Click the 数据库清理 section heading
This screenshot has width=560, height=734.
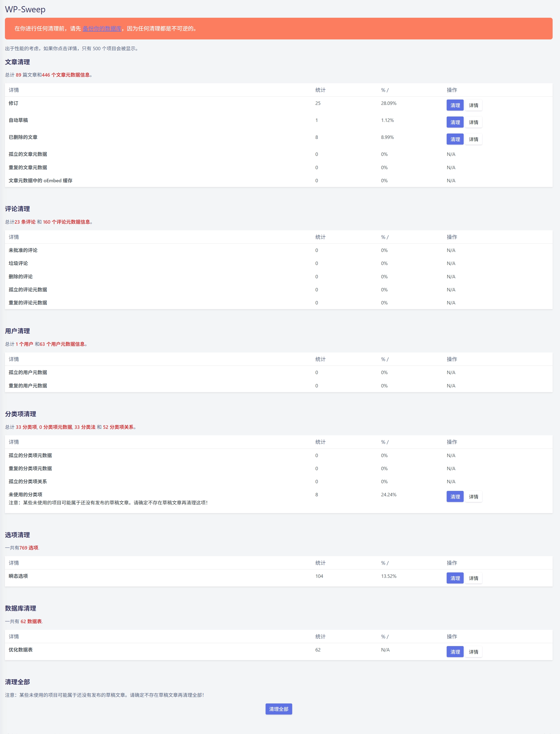(x=20, y=608)
